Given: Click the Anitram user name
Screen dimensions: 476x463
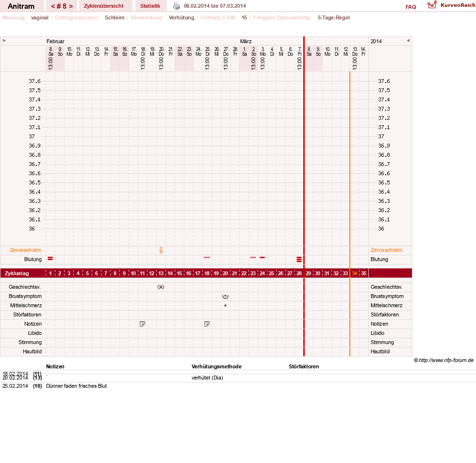Looking at the screenshot, I should (21, 6).
